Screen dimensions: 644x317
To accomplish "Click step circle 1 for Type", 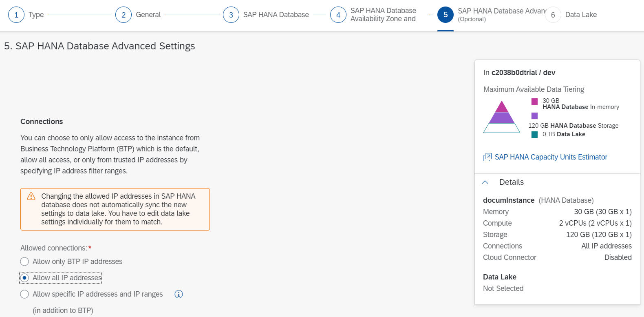I will point(16,15).
